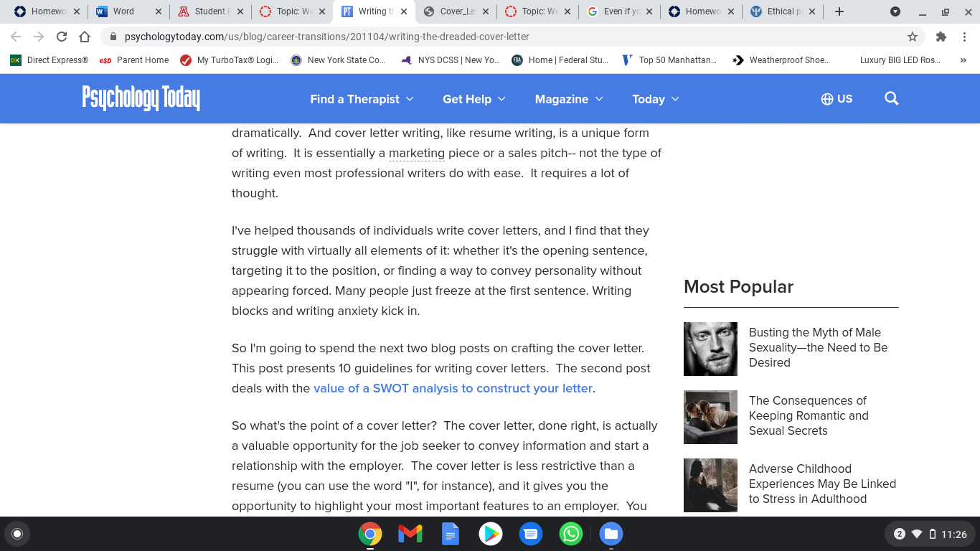980x551 pixels.
Task: Open Gmail from the shelf
Action: (x=410, y=534)
